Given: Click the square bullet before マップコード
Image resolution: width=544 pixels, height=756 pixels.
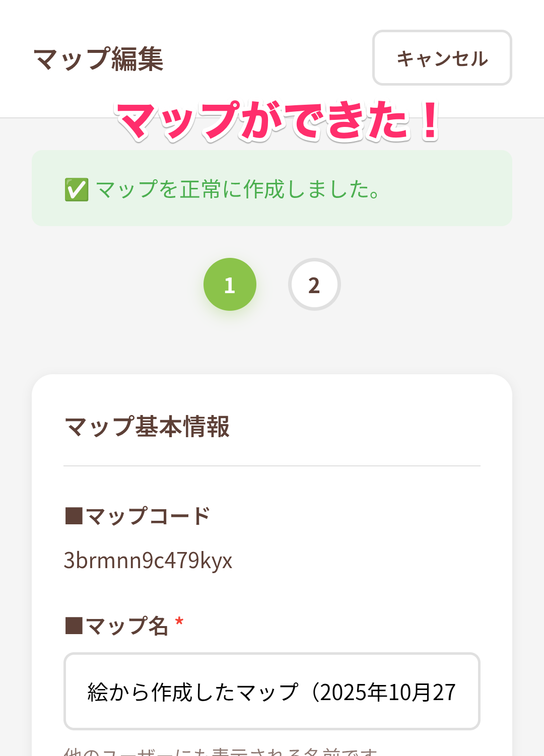Looking at the screenshot, I should pyautogui.click(x=74, y=516).
